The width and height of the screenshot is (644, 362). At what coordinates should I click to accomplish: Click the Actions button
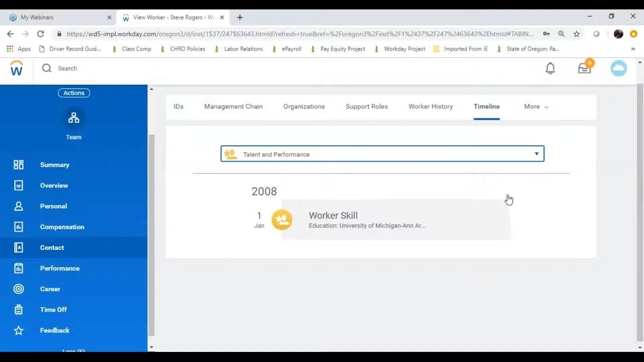pyautogui.click(x=74, y=93)
